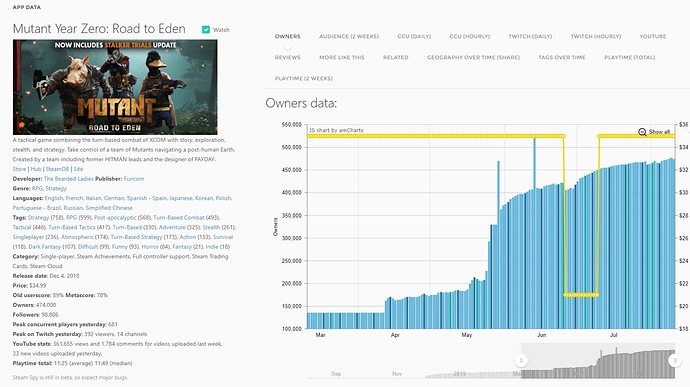Viewport: 690px width, 387px height.
Task: Open the CCU (Daily) tab
Action: coord(414,37)
